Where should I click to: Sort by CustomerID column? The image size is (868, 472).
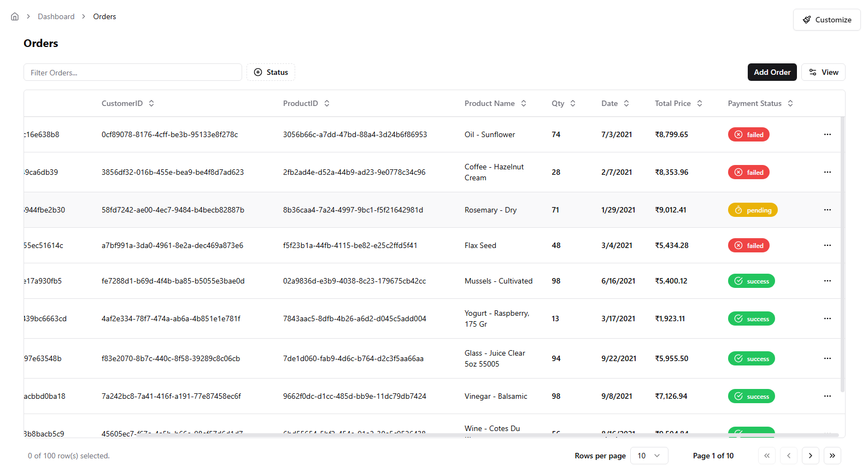(x=128, y=103)
